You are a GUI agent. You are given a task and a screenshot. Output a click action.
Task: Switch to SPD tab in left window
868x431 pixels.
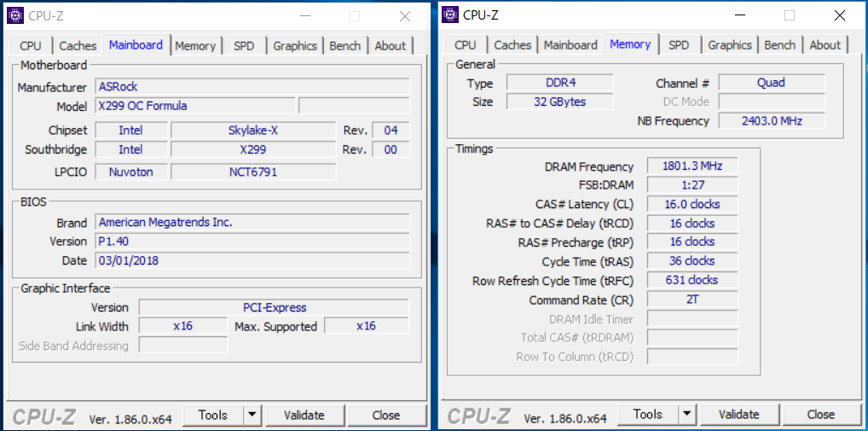click(244, 46)
